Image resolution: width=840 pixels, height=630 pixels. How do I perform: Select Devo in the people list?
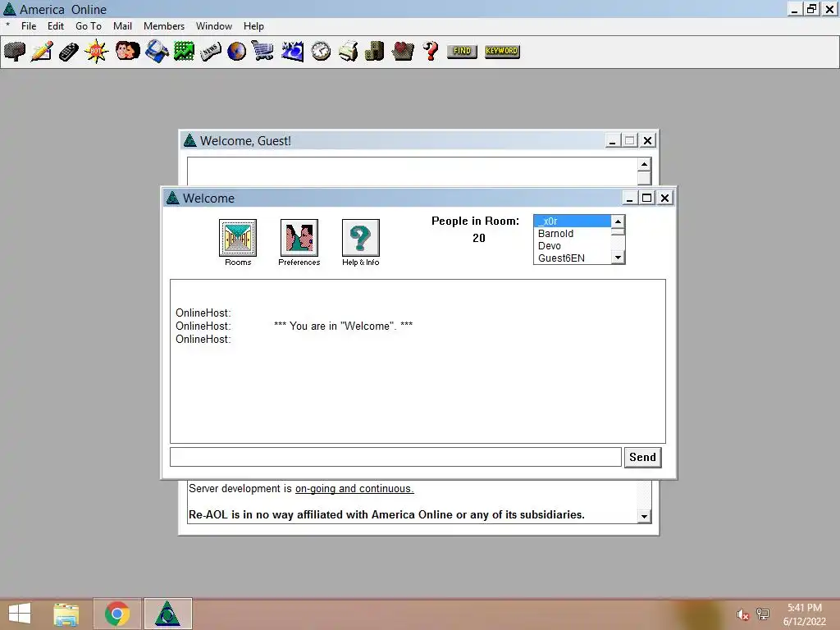pos(572,246)
